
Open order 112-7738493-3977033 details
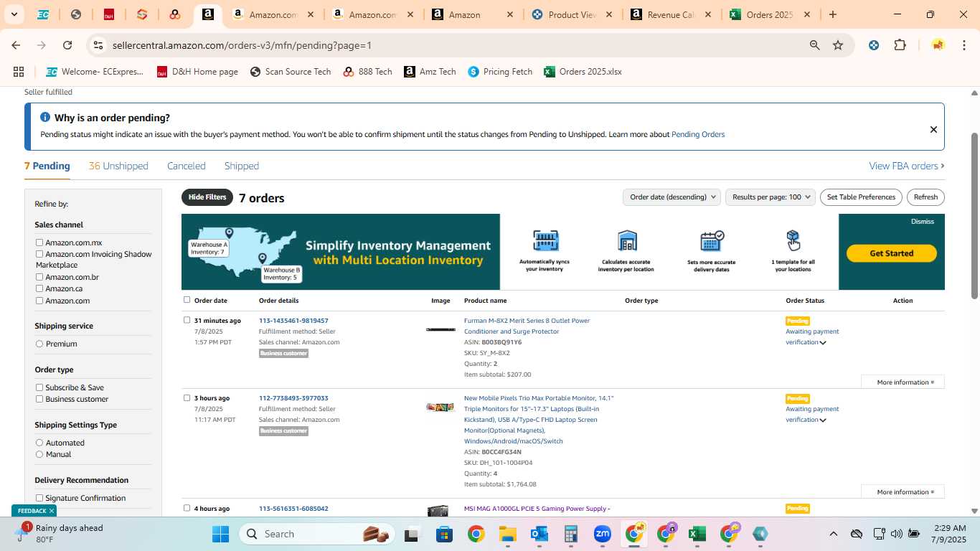pos(293,398)
